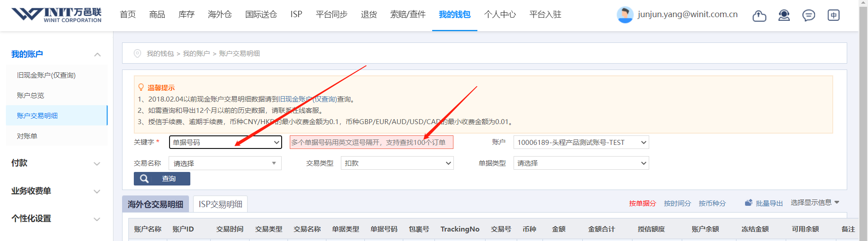Open the 退货 navigation menu
This screenshot has height=241, width=868.
(x=369, y=14)
